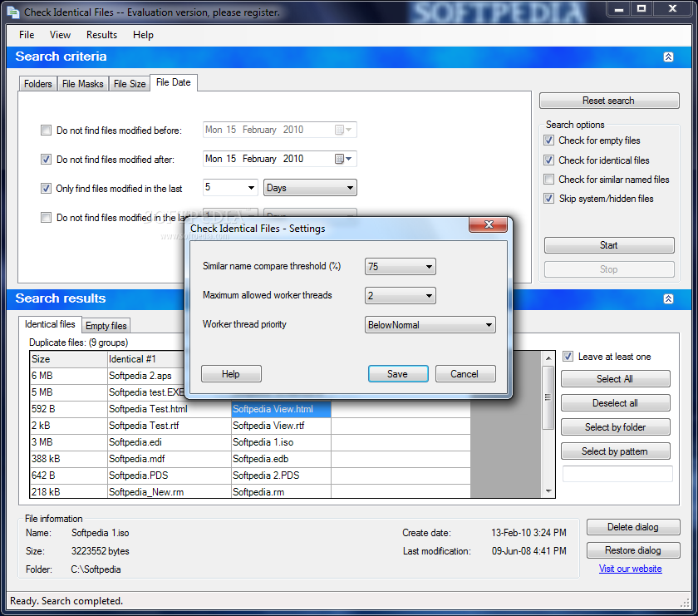698x616 pixels.
Task: Click the Select All button
Action: 615,378
